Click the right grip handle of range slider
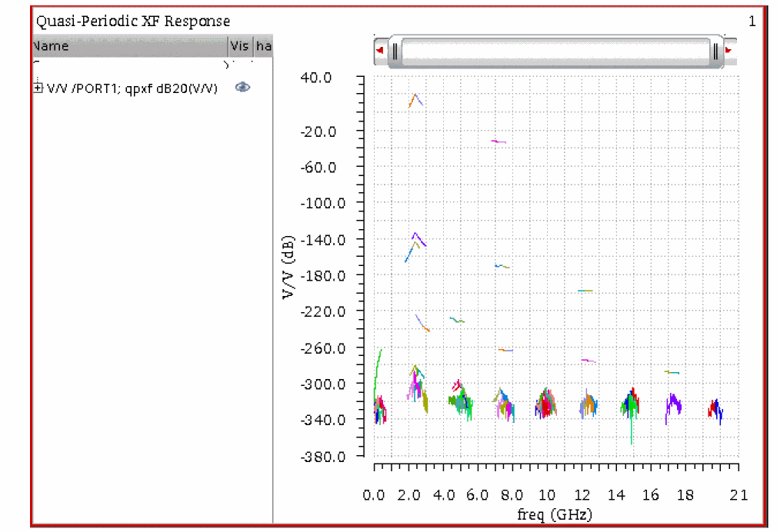777x532 pixels. (x=715, y=52)
